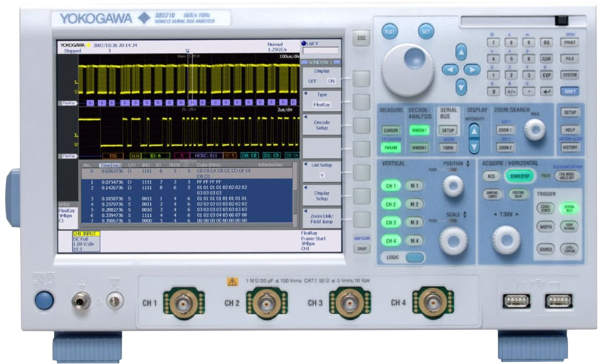
Task: Open the Display Setup soft menu
Action: 321,195
